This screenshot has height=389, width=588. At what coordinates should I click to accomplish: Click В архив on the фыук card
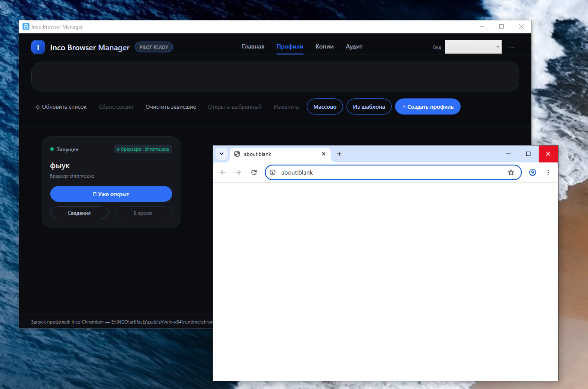143,213
